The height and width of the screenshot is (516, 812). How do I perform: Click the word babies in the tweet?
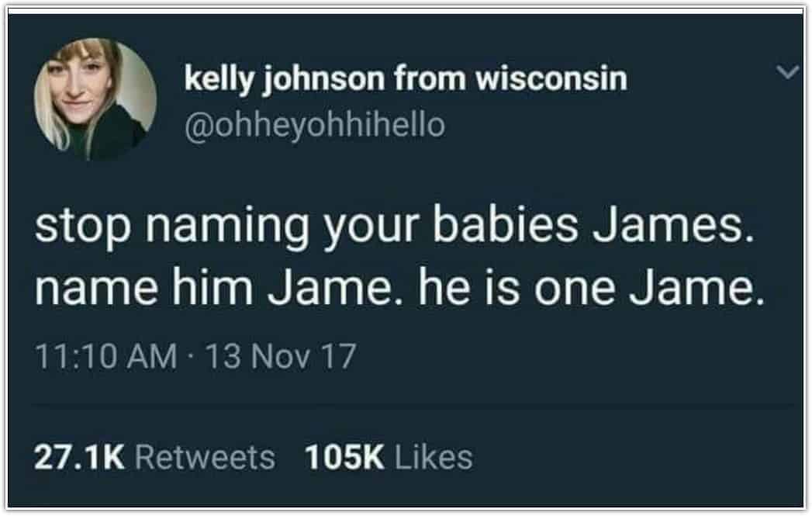506,224
